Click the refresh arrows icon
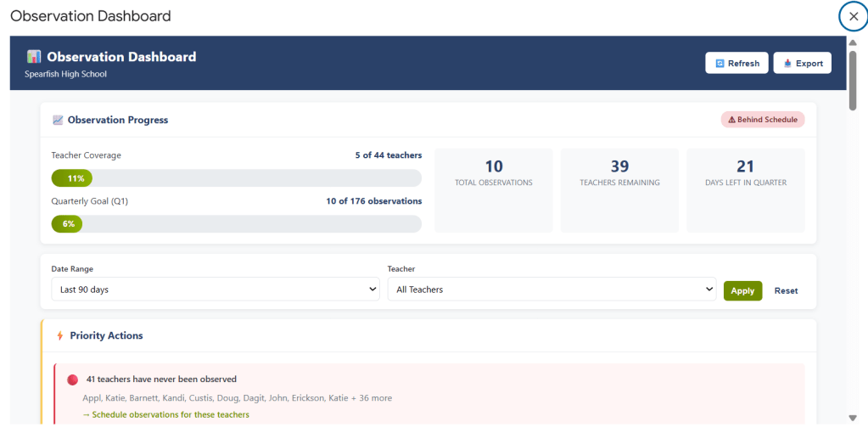The width and height of the screenshot is (868, 433). tap(720, 64)
